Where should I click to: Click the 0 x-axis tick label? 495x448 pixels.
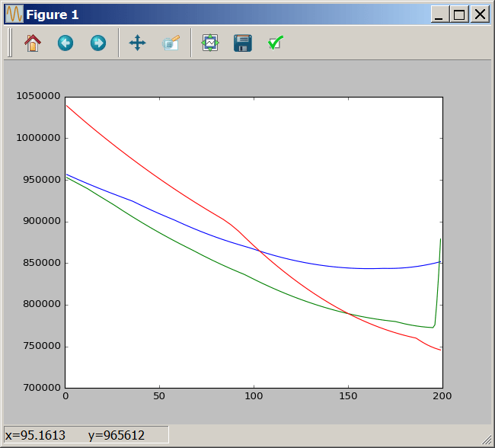(65, 396)
